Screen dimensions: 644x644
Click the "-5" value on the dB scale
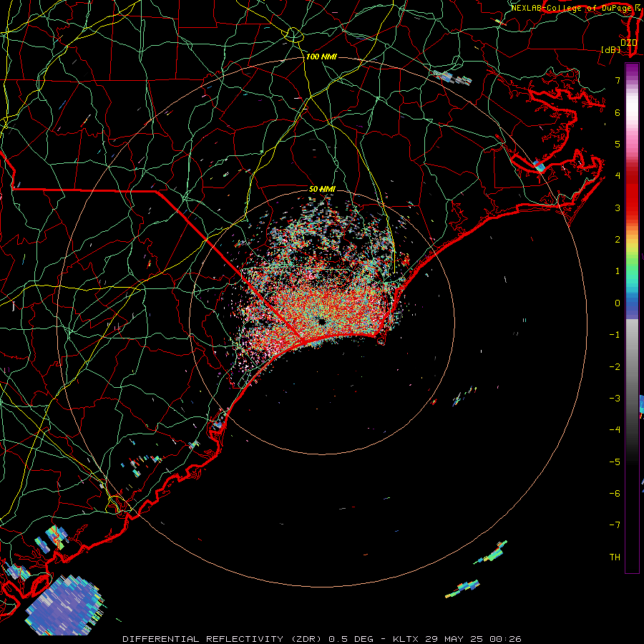615,462
